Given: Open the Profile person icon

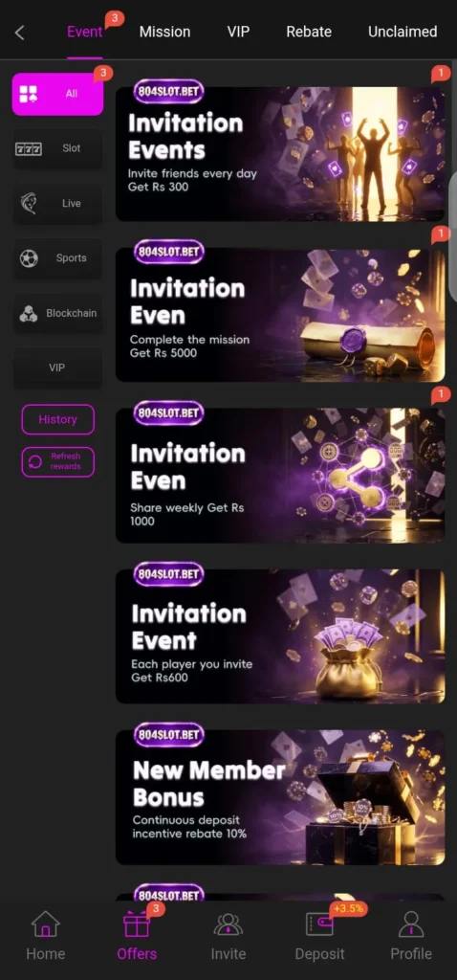Looking at the screenshot, I should [411, 925].
